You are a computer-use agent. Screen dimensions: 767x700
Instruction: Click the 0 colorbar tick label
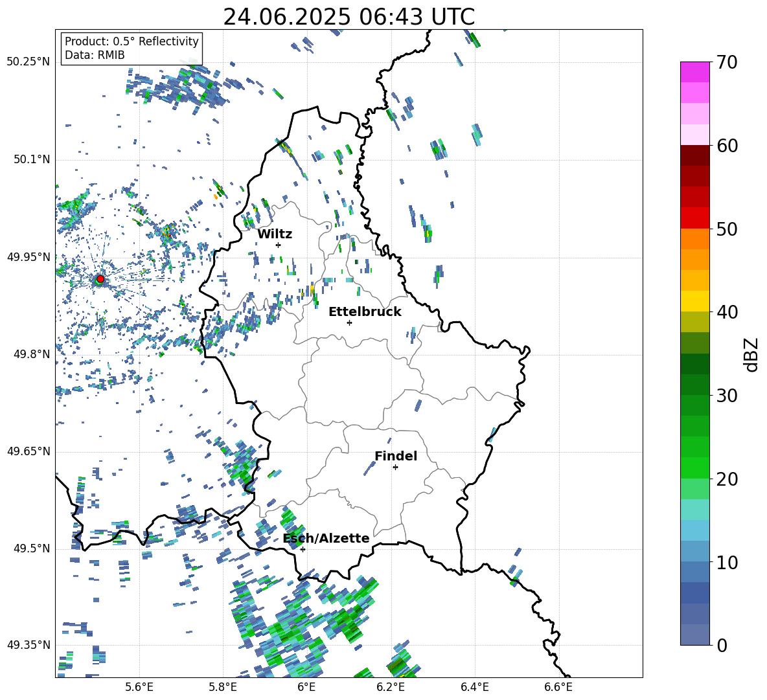722,646
